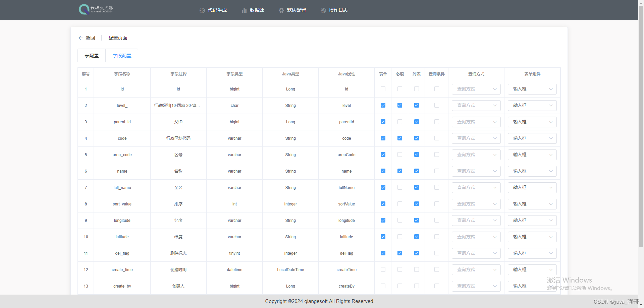Select the areaCode Java attribute cell

click(x=346, y=155)
